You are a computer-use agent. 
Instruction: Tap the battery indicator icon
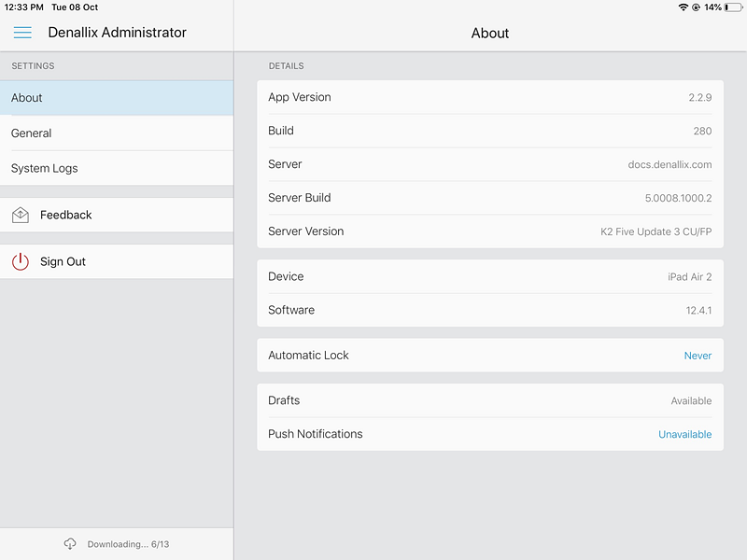pos(733,7)
